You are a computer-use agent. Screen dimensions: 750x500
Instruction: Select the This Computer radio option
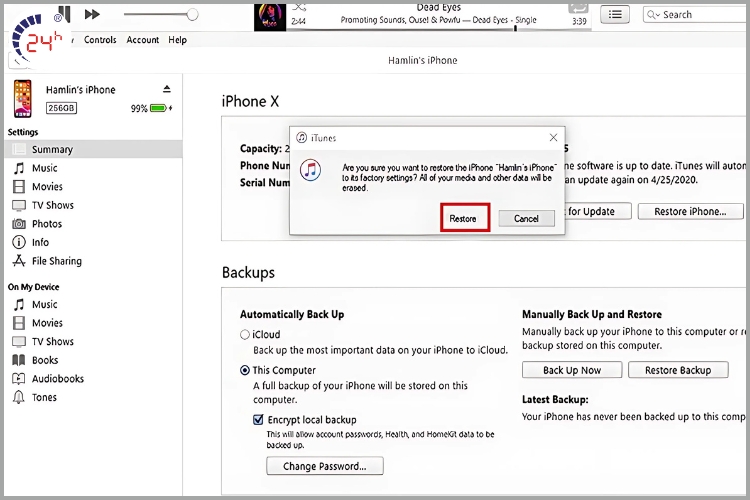click(245, 370)
